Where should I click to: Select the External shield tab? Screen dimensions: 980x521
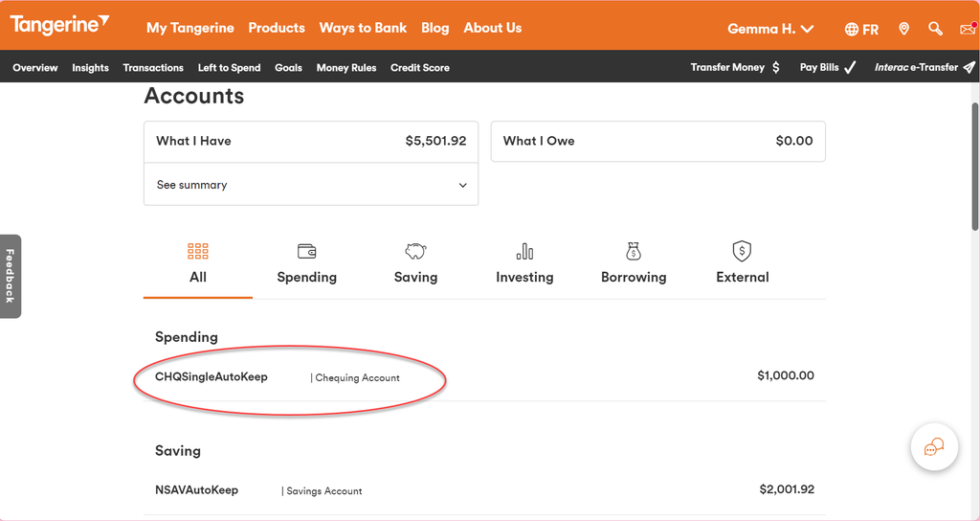click(742, 263)
